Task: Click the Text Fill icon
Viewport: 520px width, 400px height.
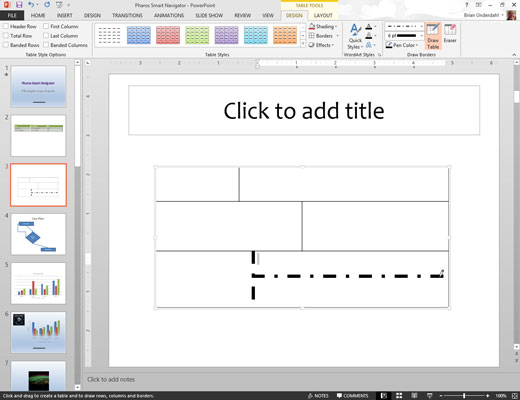Action: click(369, 26)
